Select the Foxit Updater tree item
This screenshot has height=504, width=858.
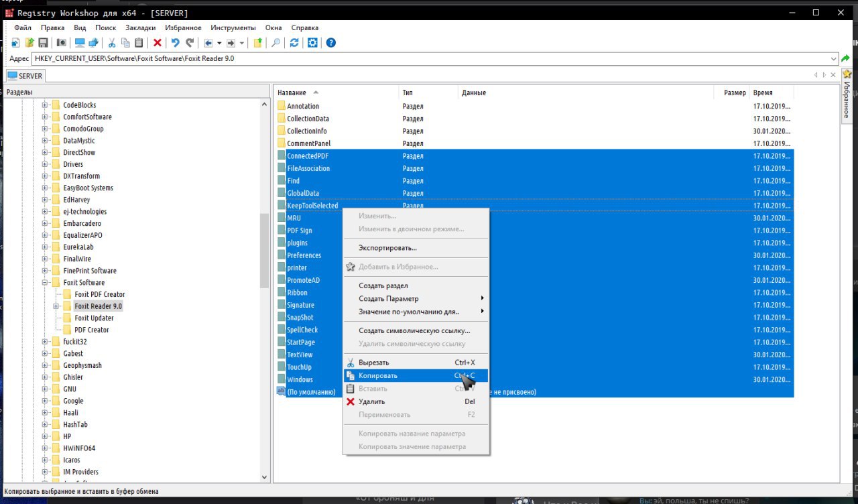click(94, 318)
